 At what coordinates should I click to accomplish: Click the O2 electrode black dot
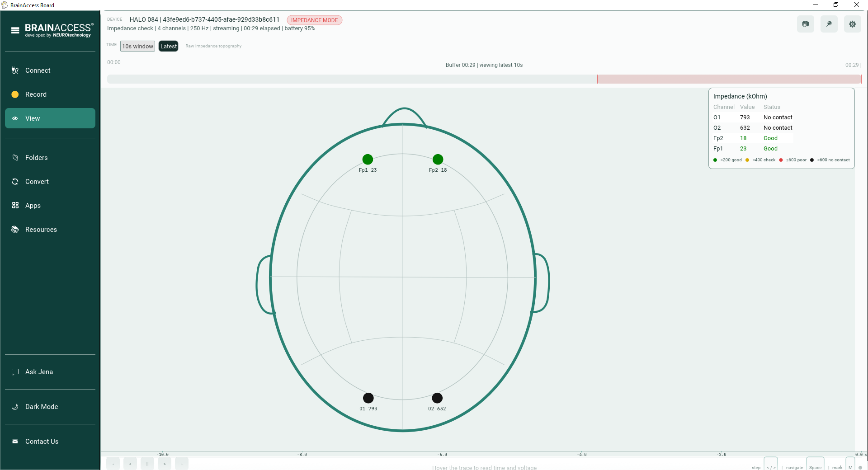(x=437, y=398)
